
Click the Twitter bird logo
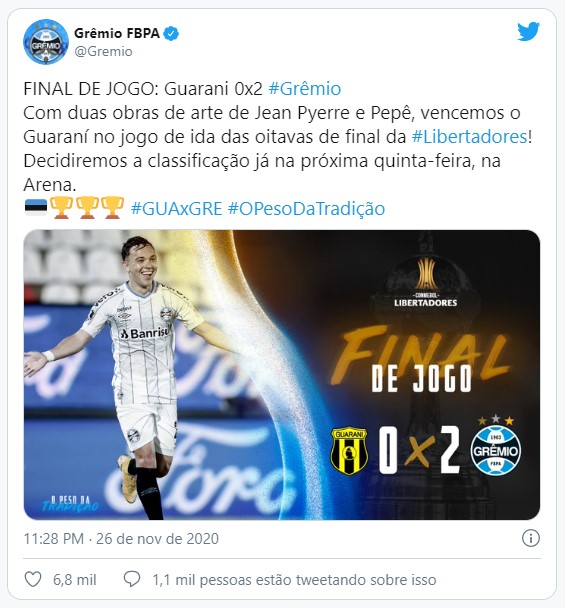pos(529,31)
